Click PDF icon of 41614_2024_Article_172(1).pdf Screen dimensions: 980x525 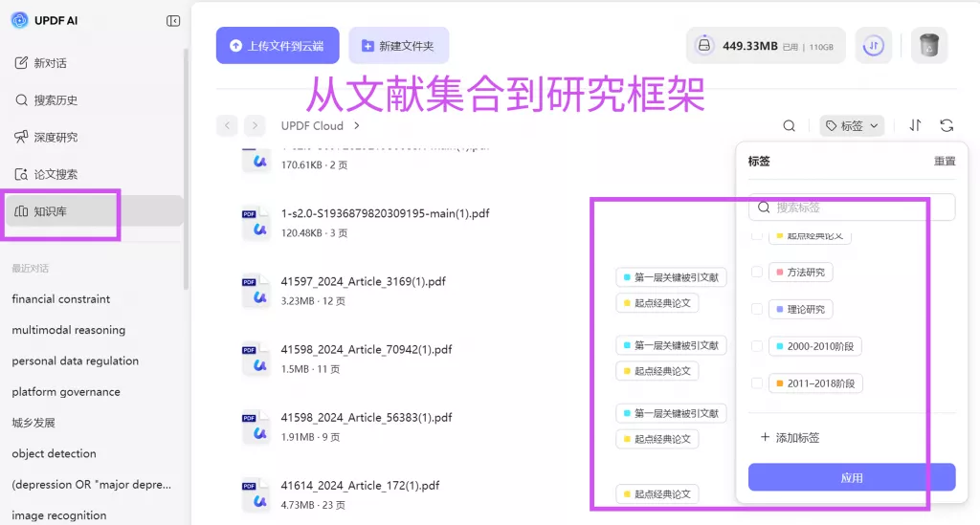coord(255,495)
